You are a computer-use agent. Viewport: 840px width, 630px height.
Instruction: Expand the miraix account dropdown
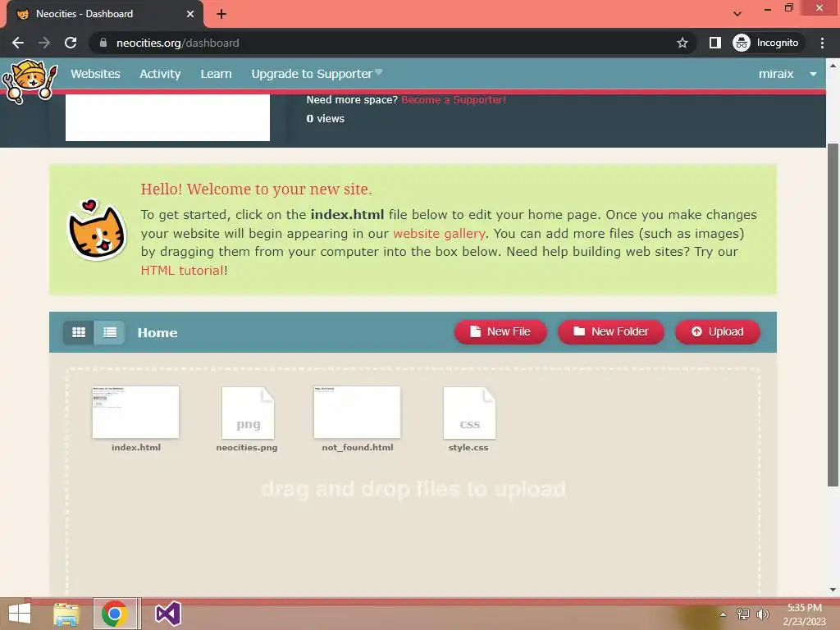(787, 74)
